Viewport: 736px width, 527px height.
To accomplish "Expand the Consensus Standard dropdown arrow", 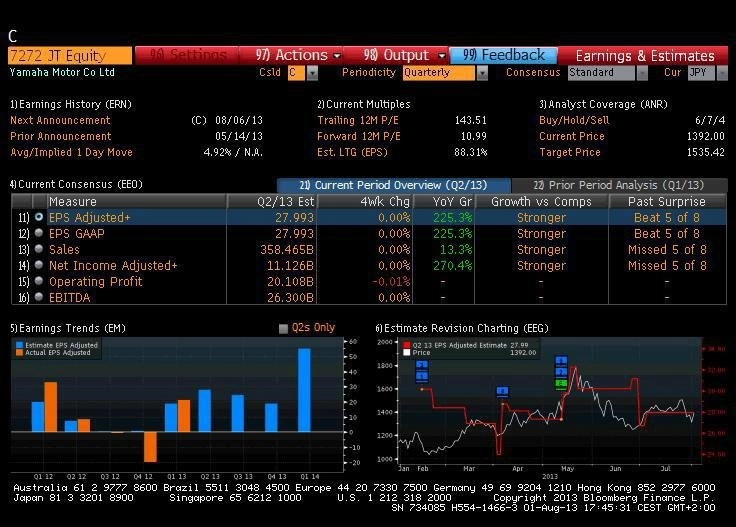I will click(642, 73).
